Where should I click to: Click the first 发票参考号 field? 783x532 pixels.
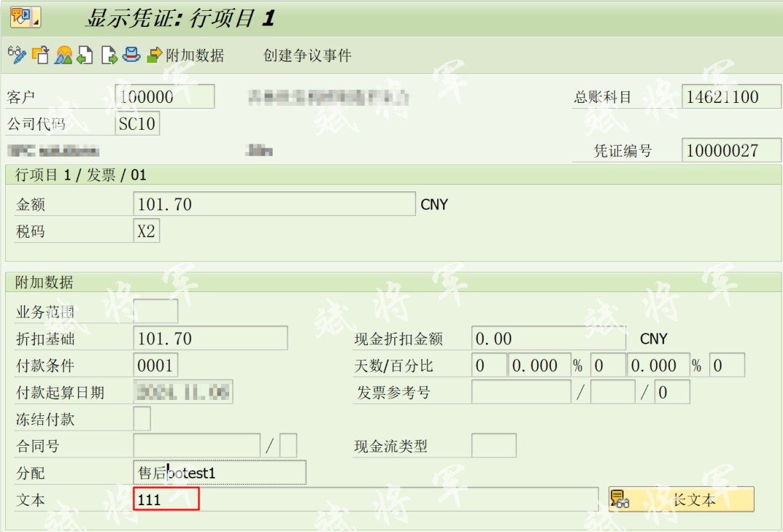[521, 392]
